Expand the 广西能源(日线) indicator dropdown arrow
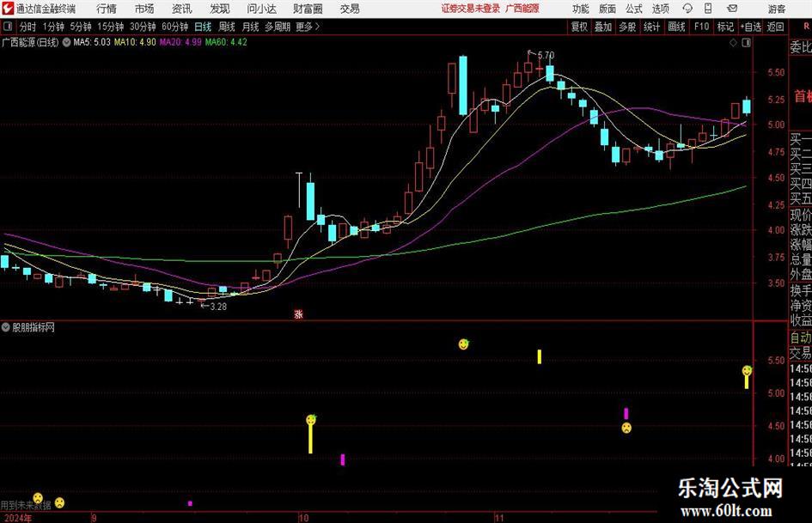812x523 pixels. [66, 42]
